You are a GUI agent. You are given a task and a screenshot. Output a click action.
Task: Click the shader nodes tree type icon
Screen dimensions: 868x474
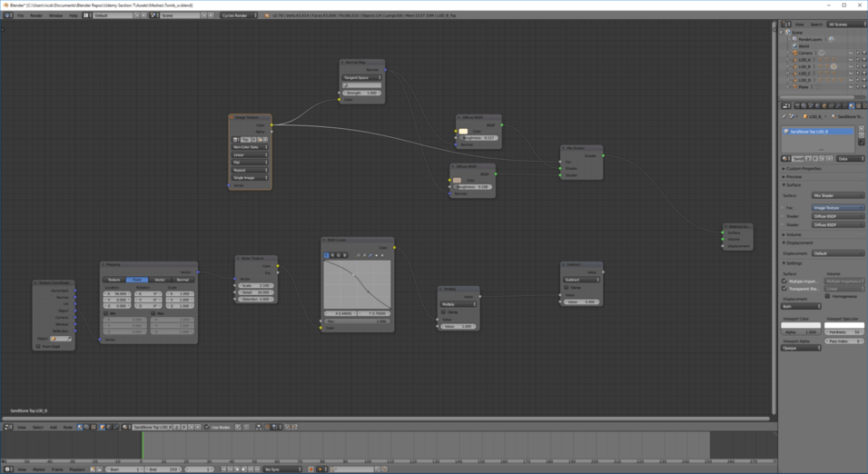[x=79, y=427]
